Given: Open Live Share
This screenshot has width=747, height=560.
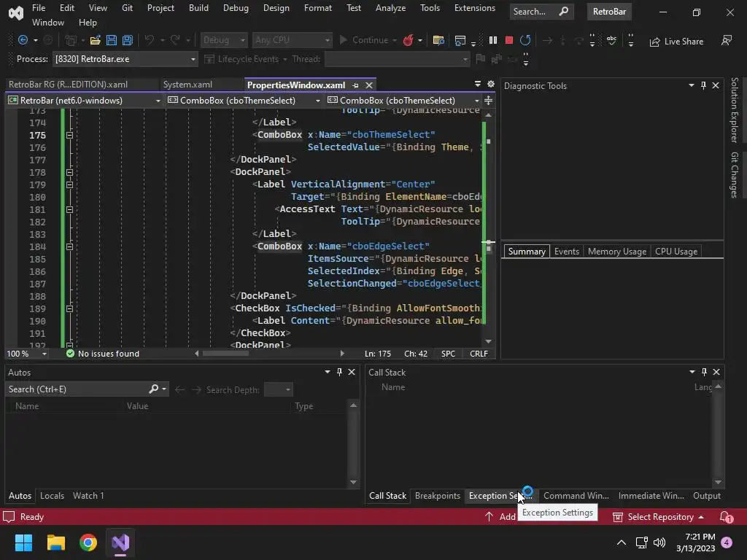Looking at the screenshot, I should [676, 42].
